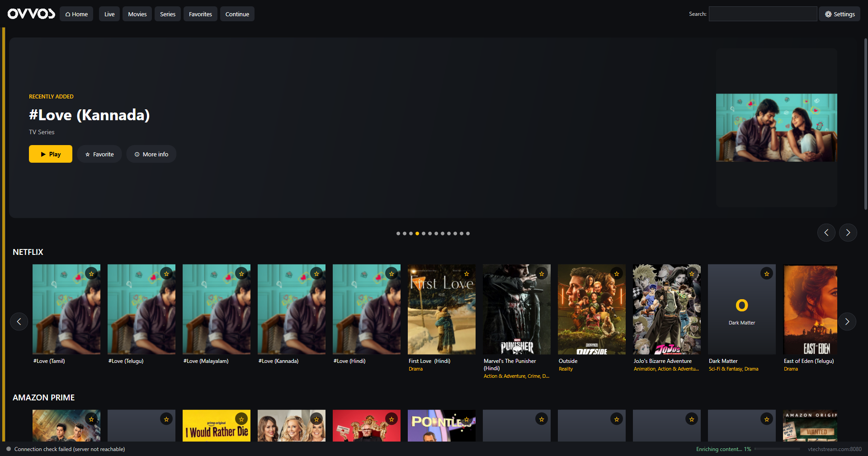
Task: Click the page vertical scrollbar
Action: [865, 123]
